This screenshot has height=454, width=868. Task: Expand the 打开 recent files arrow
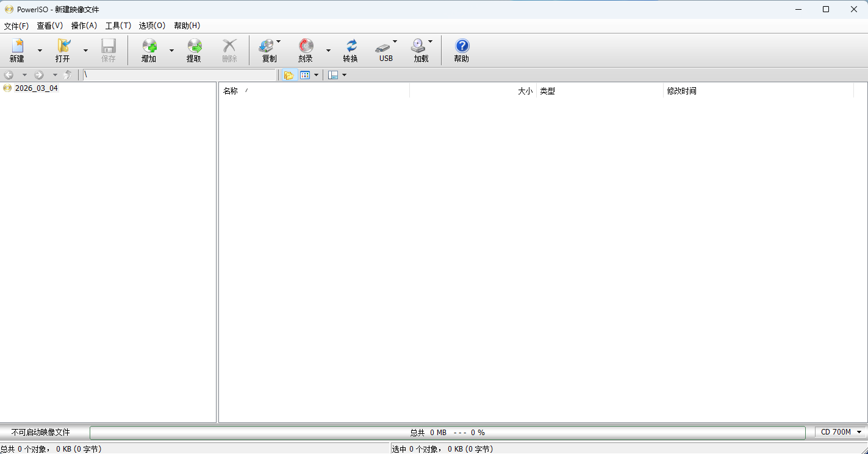coord(85,50)
